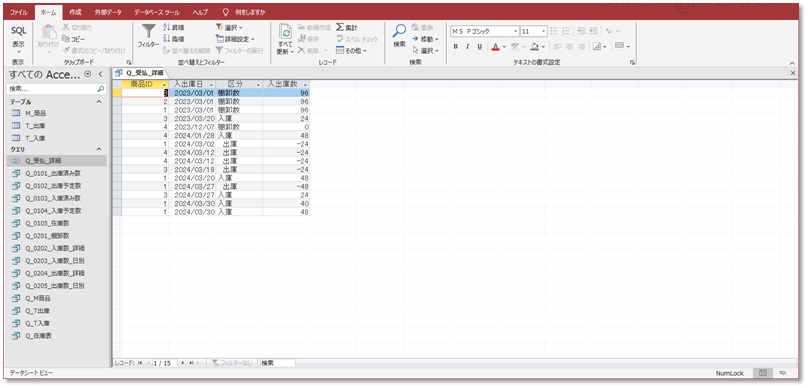Collapse the クエリ group
808x388 pixels.
tap(99, 149)
